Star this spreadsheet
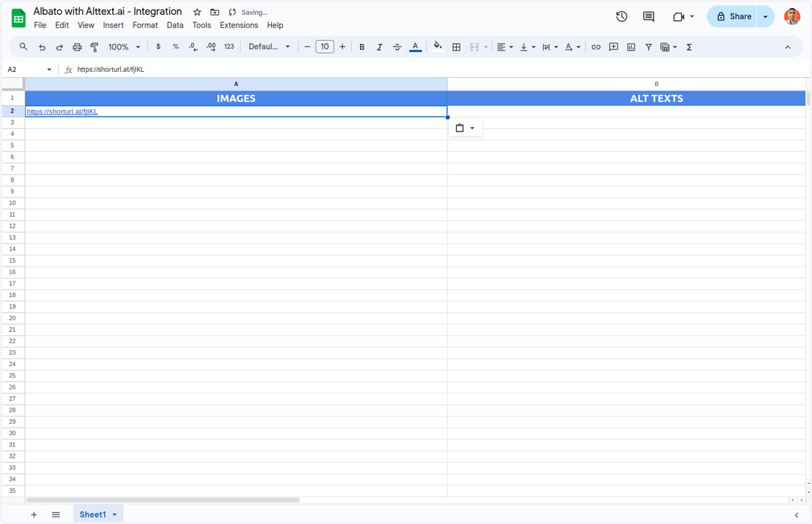The height and width of the screenshot is (524, 812). (x=197, y=12)
